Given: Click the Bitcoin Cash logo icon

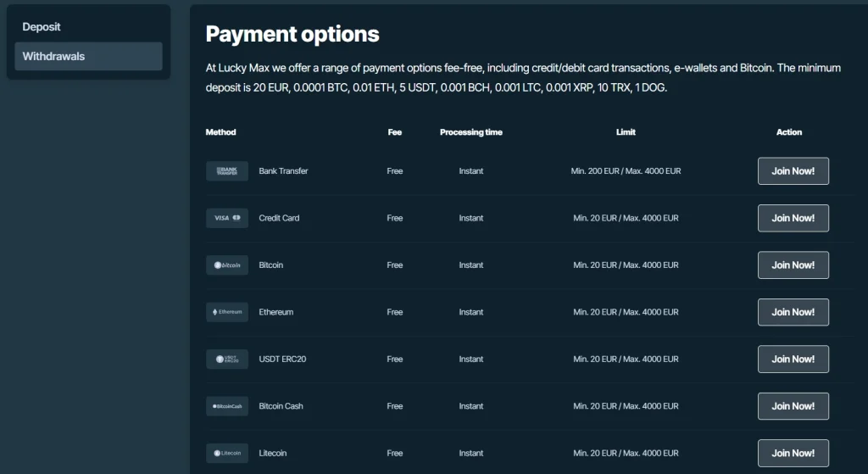Looking at the screenshot, I should click(x=227, y=406).
